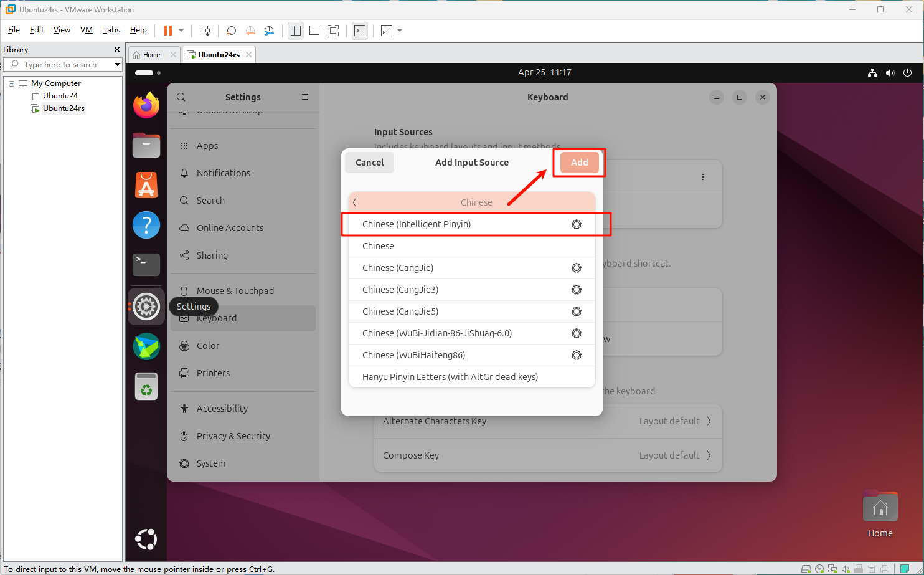Open the Help menu
The image size is (924, 575).
[138, 30]
